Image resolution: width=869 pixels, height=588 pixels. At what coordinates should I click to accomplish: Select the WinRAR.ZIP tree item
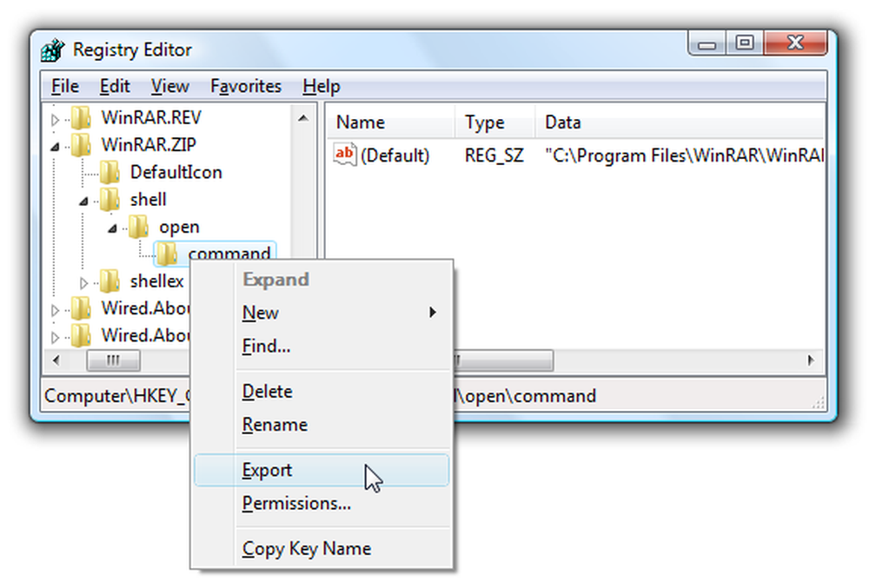[x=148, y=144]
